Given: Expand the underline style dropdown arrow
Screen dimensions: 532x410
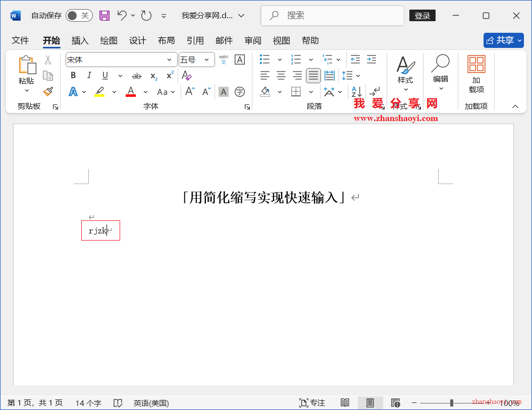Looking at the screenshot, I should tap(120, 76).
